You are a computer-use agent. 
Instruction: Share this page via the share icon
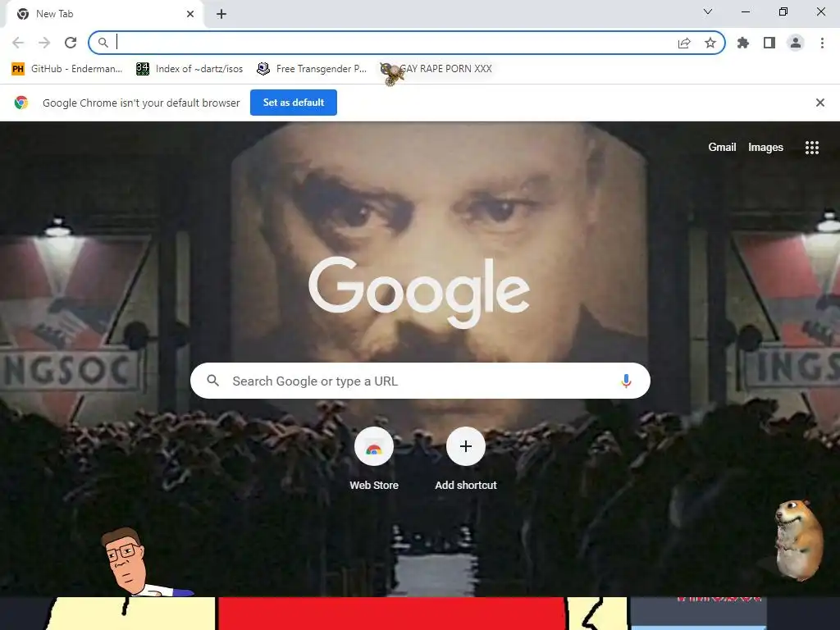coord(684,43)
